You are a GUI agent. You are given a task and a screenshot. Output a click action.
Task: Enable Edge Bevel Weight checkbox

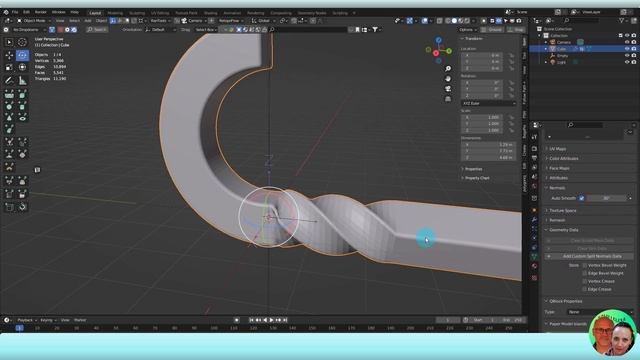click(x=584, y=273)
